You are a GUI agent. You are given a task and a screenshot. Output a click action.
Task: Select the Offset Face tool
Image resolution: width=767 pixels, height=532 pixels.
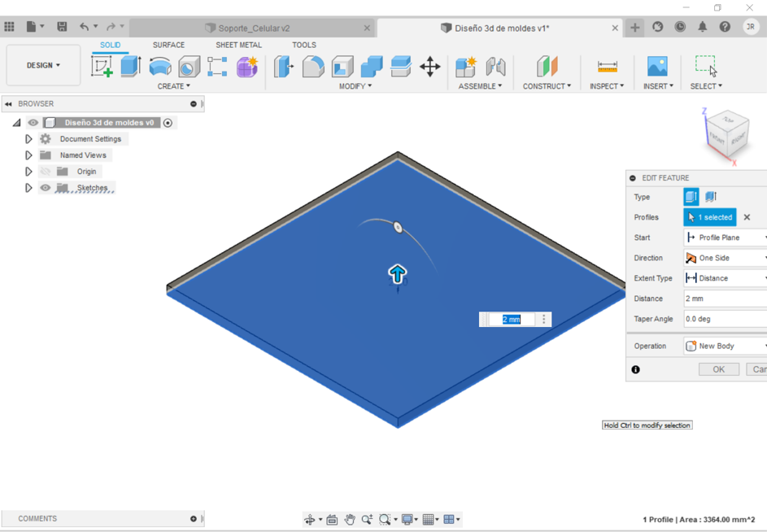[401, 67]
